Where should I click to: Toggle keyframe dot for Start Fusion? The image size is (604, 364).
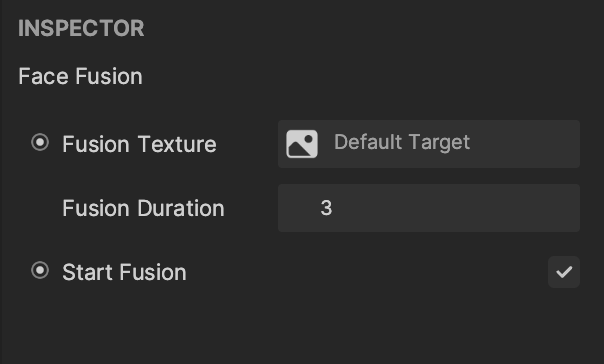[40, 270]
